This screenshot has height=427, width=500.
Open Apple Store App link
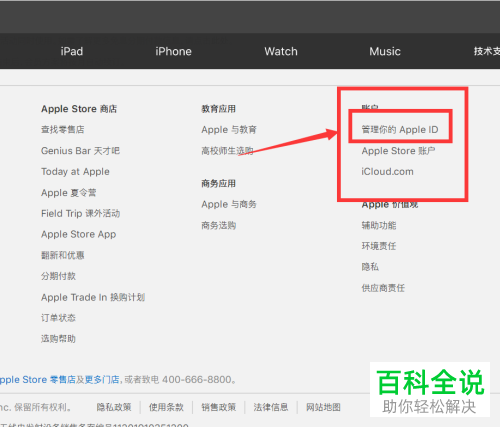[x=79, y=234]
